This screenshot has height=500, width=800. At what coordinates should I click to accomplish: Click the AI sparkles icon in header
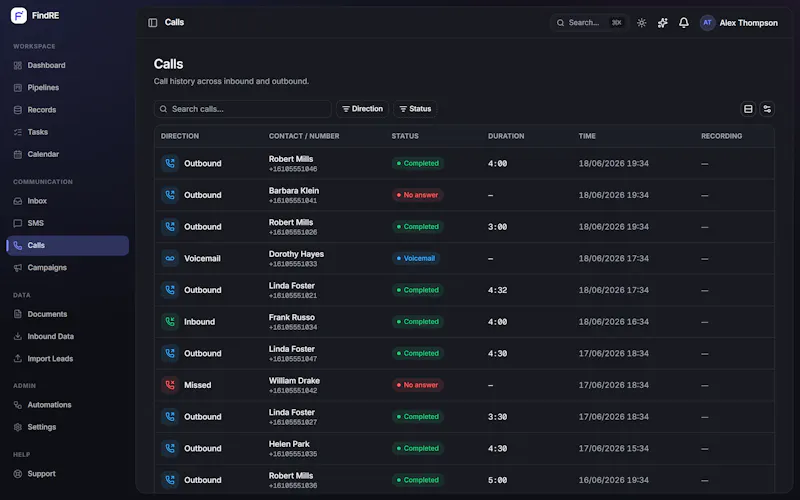click(662, 22)
